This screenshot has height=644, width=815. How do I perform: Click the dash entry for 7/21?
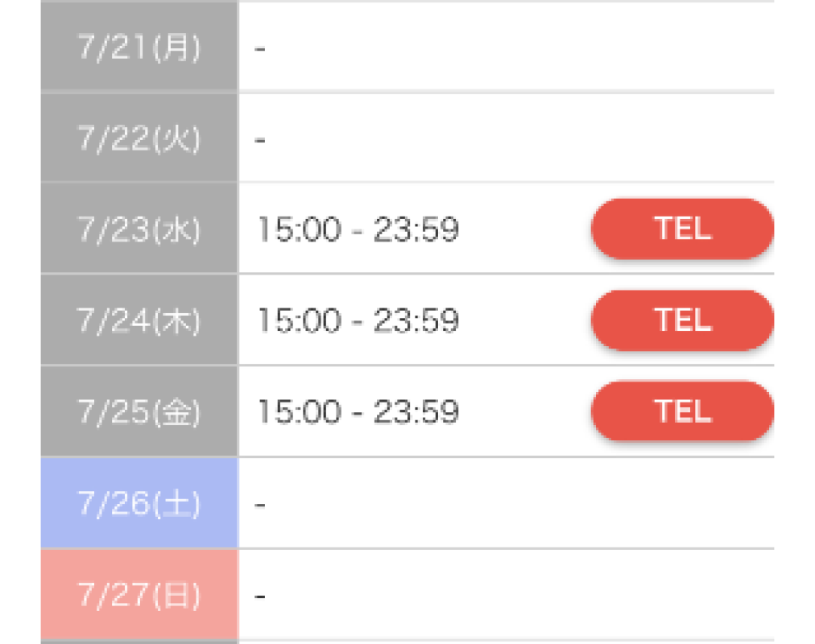tap(260, 49)
